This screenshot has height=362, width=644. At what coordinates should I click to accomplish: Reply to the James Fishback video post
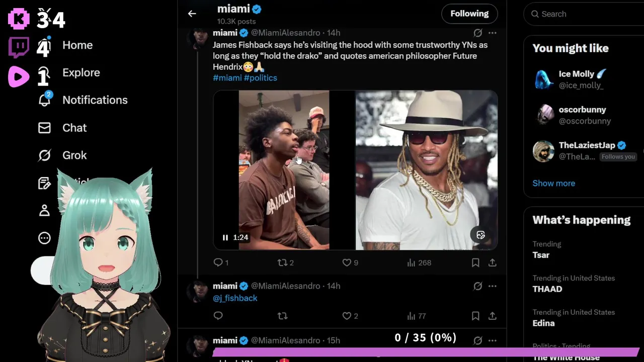point(218,262)
